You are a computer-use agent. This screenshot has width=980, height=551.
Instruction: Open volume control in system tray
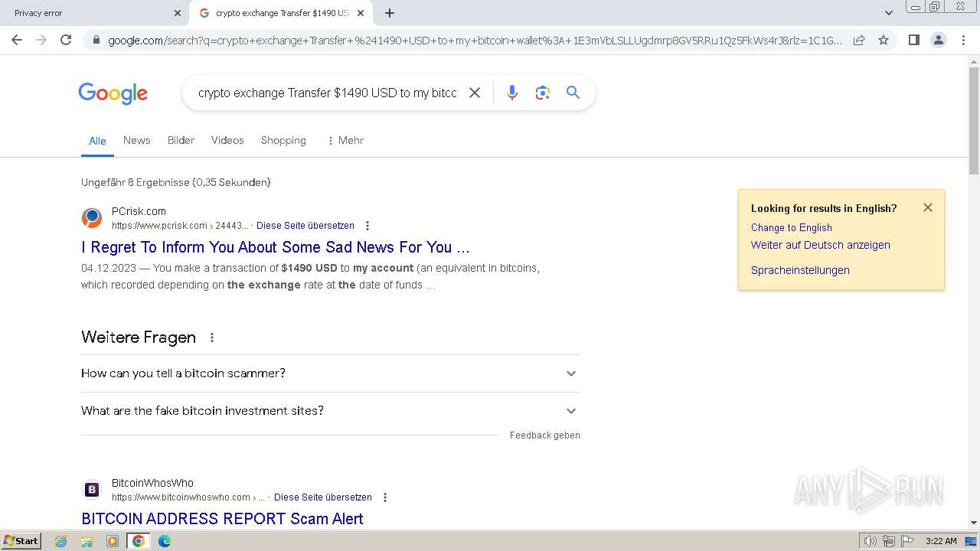870,541
